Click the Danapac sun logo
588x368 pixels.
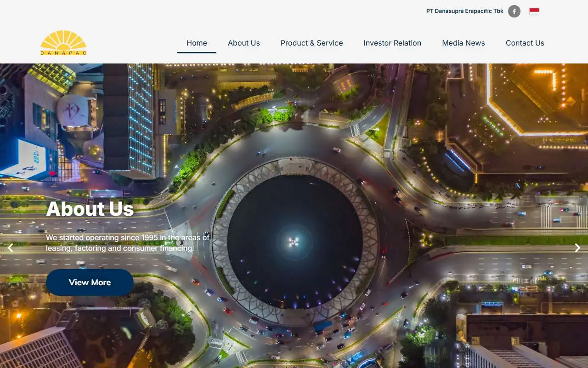point(63,43)
